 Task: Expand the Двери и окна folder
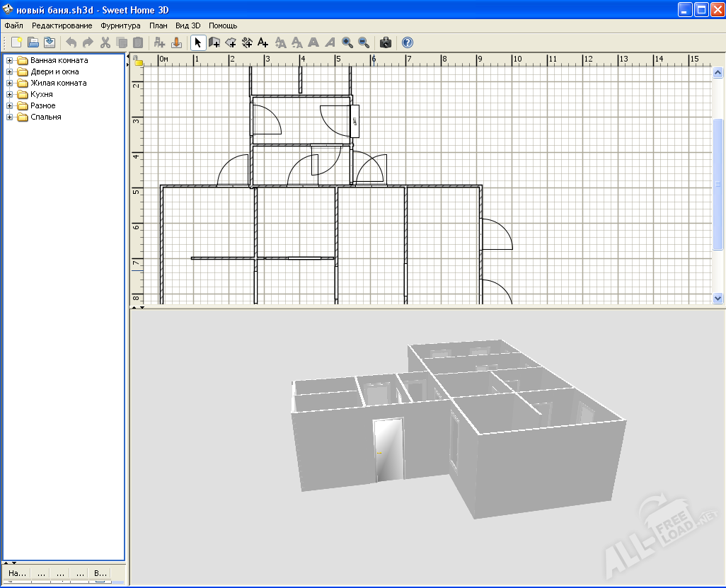click(10, 71)
